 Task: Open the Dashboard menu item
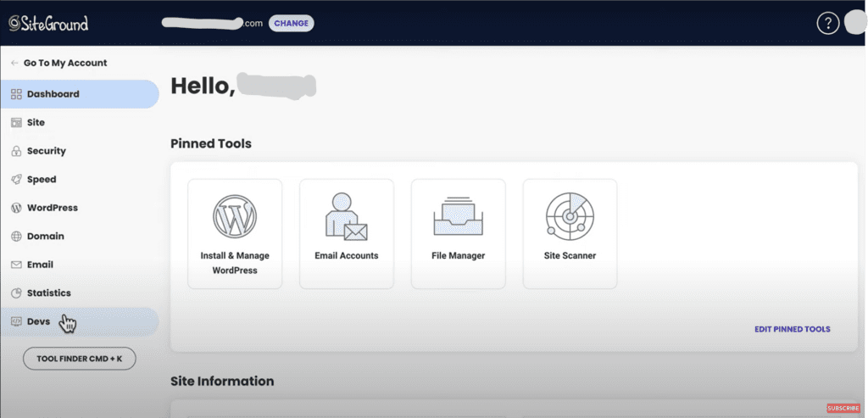click(79, 94)
